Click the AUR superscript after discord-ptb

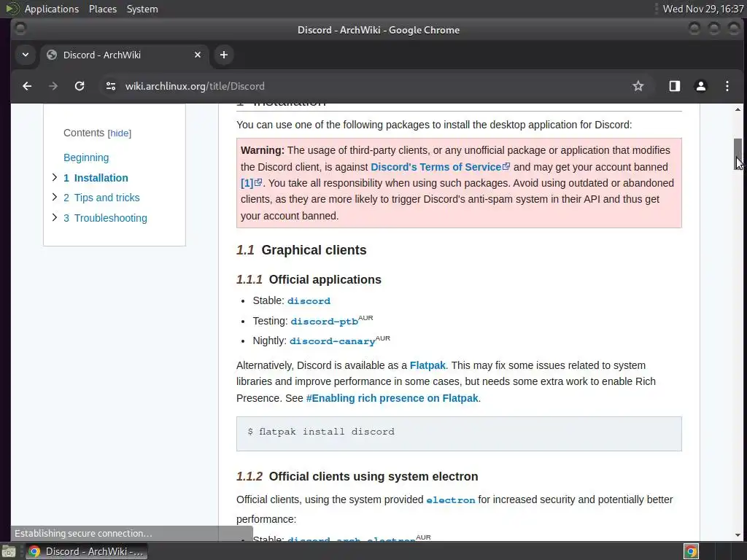point(365,318)
